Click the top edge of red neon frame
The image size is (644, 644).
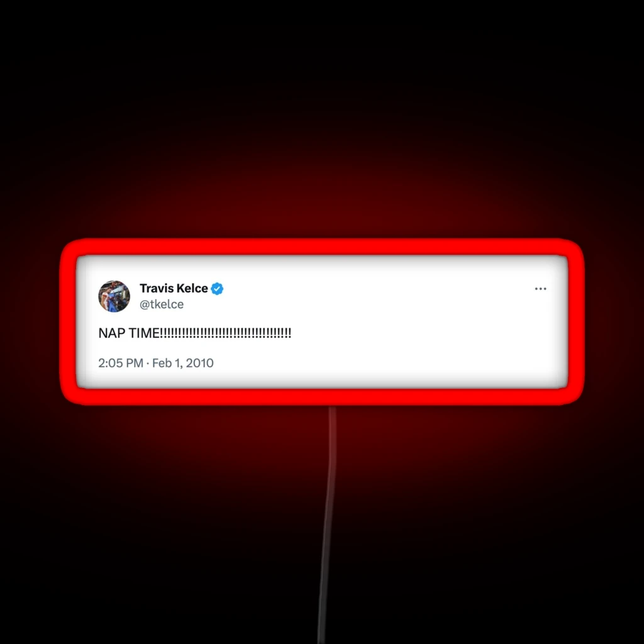coord(322,247)
